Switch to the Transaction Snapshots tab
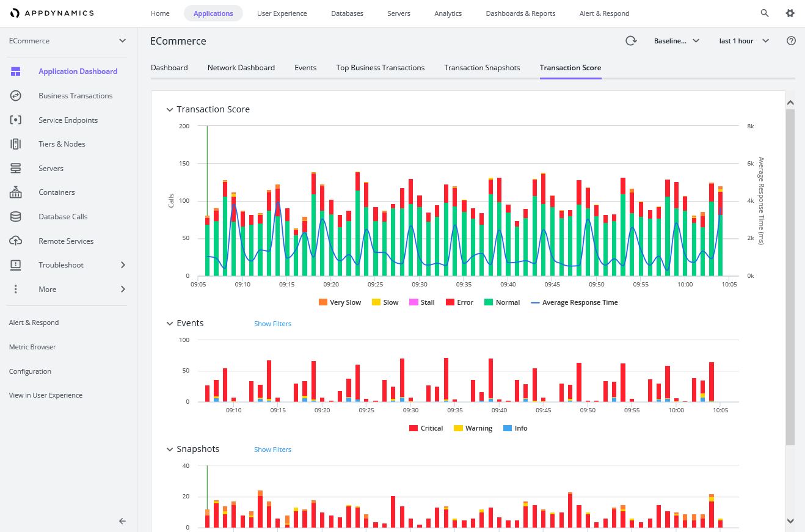The height and width of the screenshot is (532, 805). (483, 68)
